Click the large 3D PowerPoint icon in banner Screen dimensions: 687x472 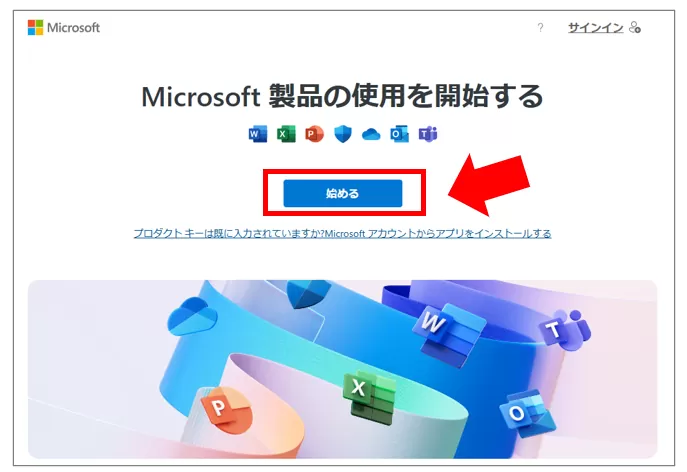point(227,411)
